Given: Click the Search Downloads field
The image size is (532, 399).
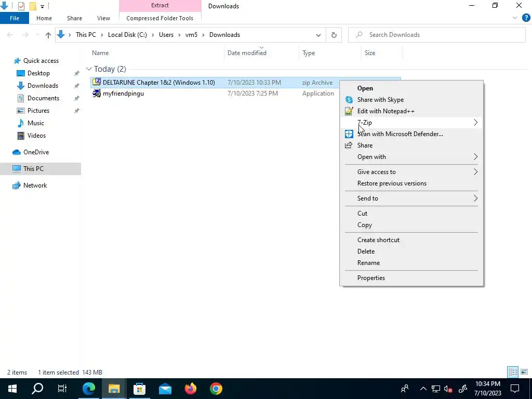Looking at the screenshot, I should point(436,35).
